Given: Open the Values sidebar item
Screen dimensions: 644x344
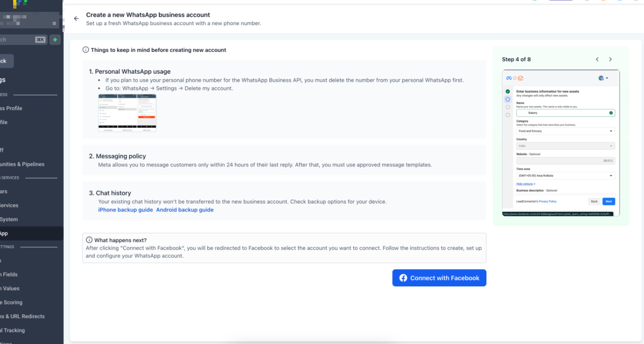Looking at the screenshot, I should [10, 288].
